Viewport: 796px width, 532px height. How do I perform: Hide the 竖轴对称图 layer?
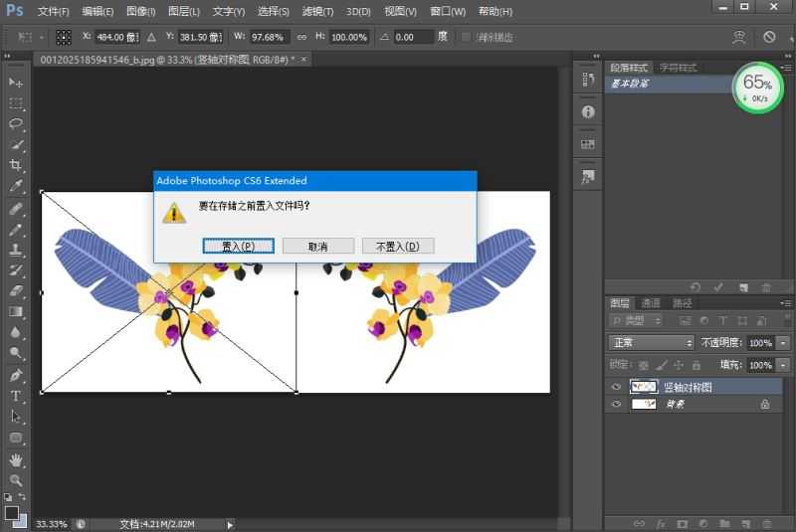[616, 387]
